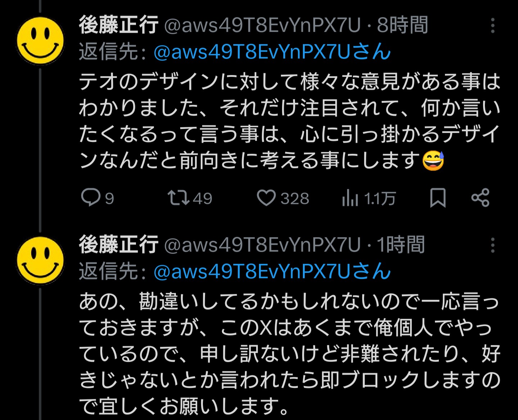The height and width of the screenshot is (420, 518).
Task: View analytics icon showing 1.1万 views
Action: [350, 198]
